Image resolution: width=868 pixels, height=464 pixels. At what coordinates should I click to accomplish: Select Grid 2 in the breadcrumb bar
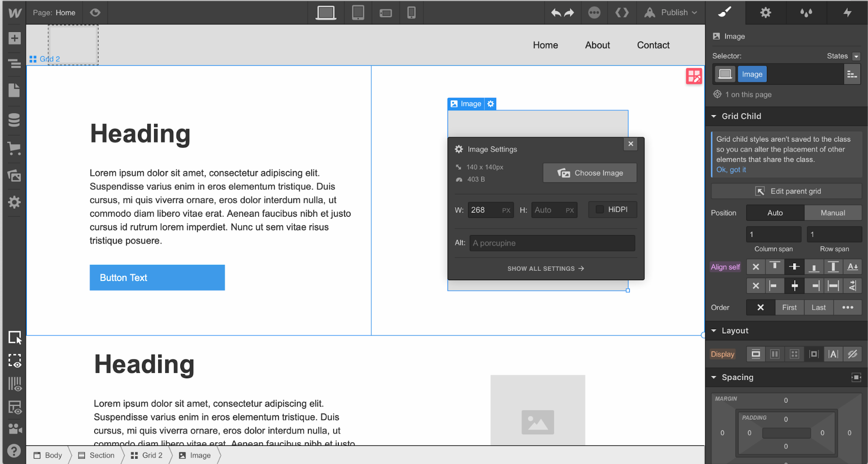tap(147, 456)
